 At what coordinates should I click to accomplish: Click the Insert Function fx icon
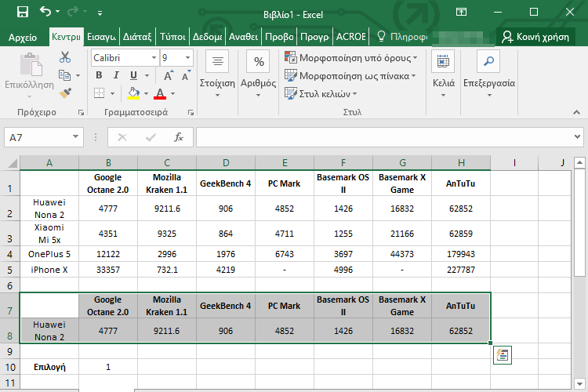pos(179,137)
